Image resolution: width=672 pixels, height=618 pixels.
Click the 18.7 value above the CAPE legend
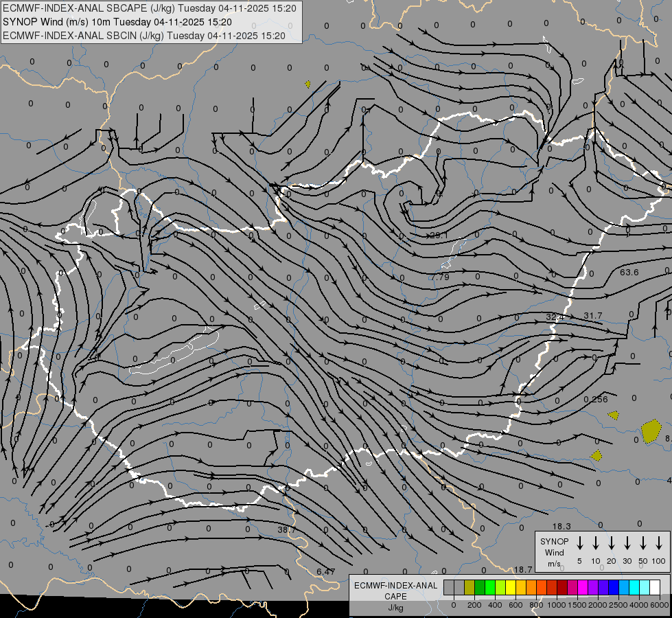(523, 569)
